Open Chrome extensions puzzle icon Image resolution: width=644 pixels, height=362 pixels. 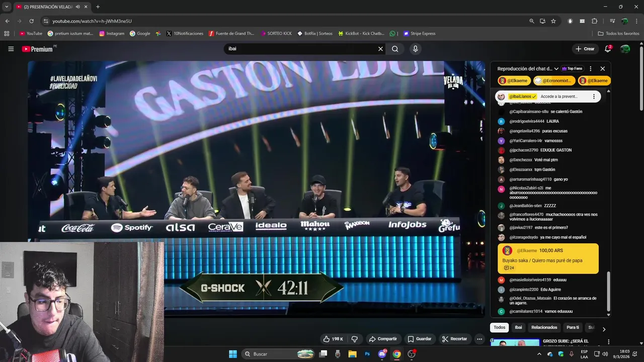tap(595, 21)
